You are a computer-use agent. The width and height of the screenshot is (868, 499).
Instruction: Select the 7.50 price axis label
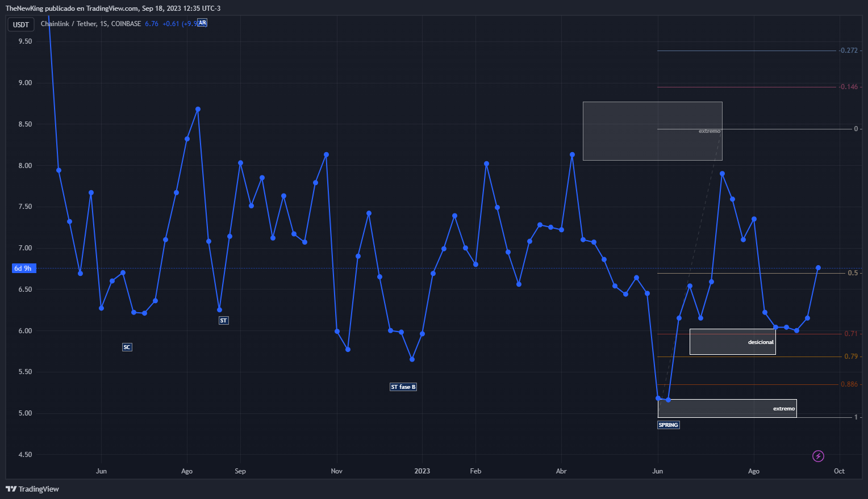[x=25, y=207]
